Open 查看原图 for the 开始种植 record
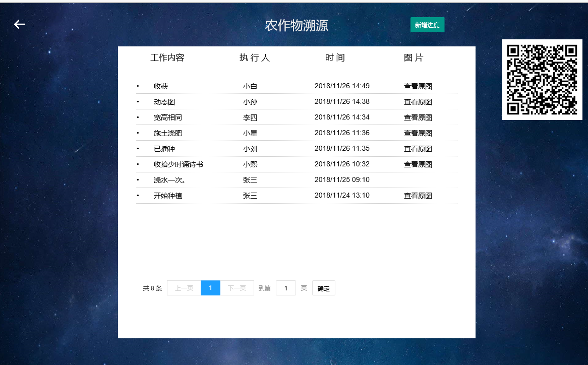Viewport: 588px width, 365px height. click(x=418, y=195)
